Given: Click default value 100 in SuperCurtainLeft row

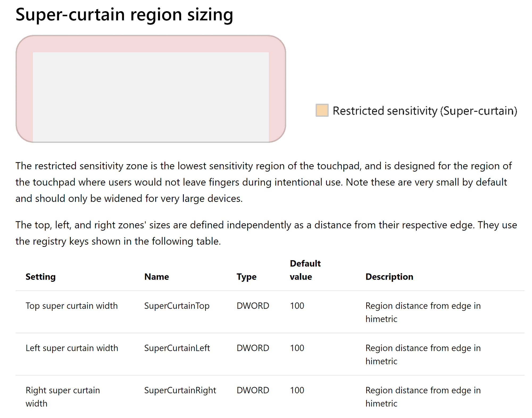Looking at the screenshot, I should coord(297,348).
